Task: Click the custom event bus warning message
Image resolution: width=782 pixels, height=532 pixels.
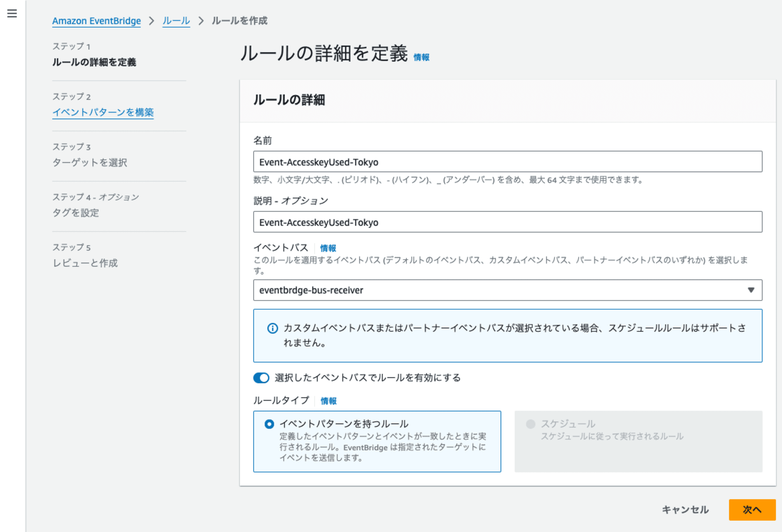Action: tap(515, 335)
